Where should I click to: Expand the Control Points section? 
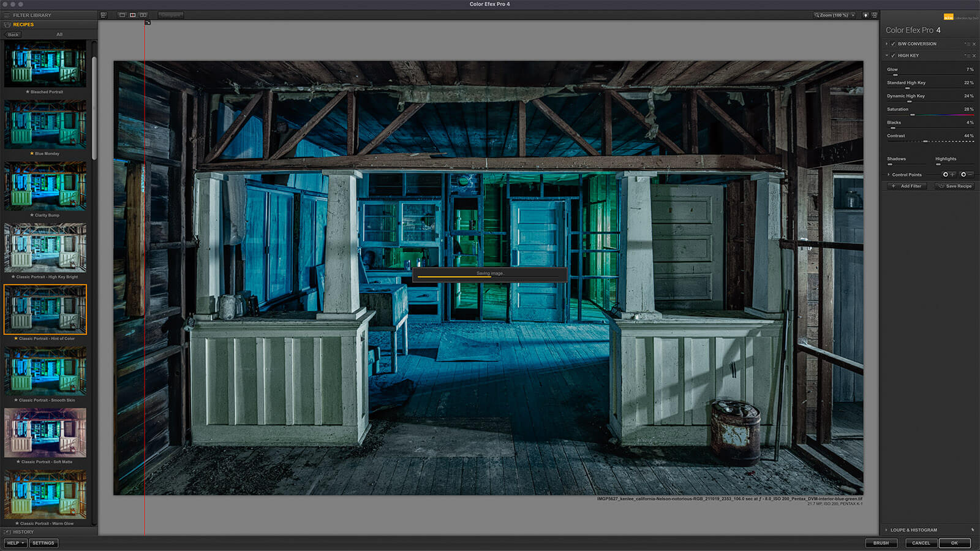889,175
